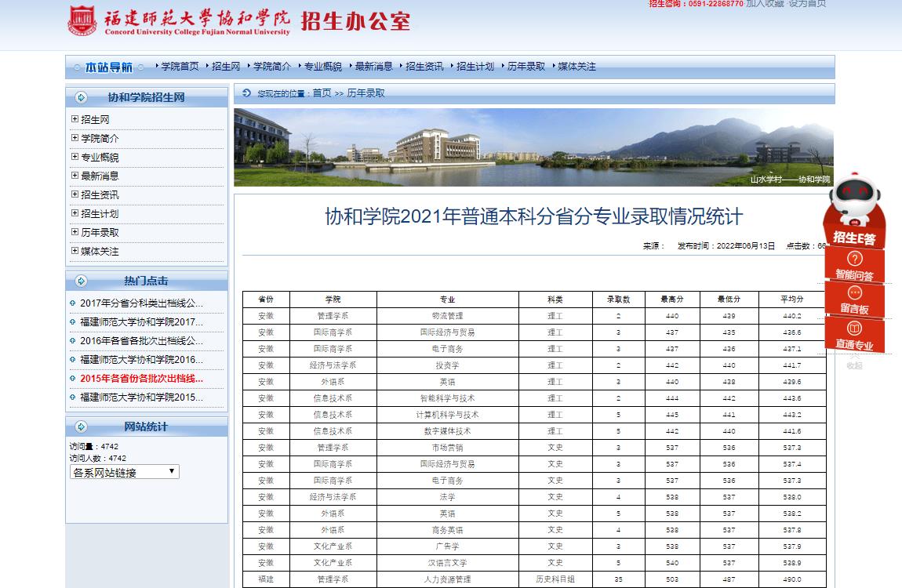Open hot link 福建师范大学协和学院2015...
902x588 pixels.
tap(141, 397)
